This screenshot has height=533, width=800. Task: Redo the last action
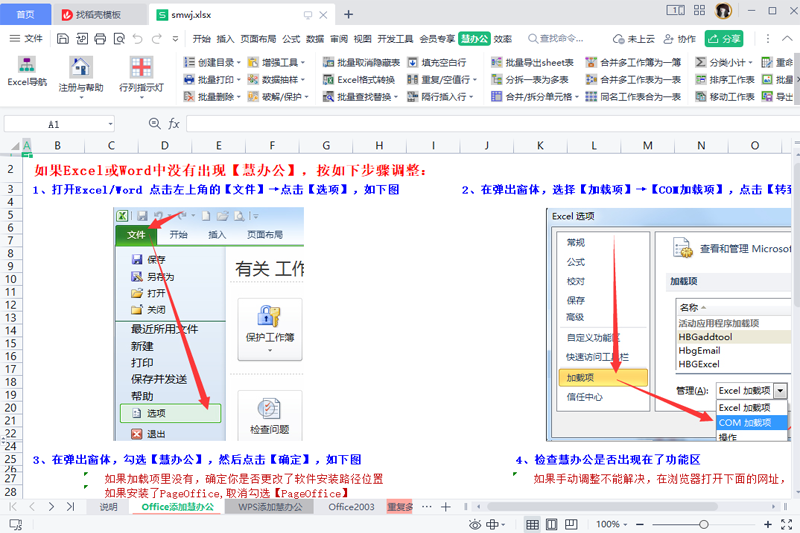(157, 38)
